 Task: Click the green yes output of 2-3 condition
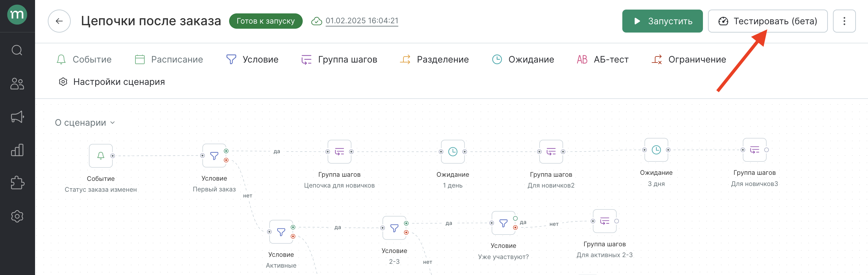tap(406, 223)
